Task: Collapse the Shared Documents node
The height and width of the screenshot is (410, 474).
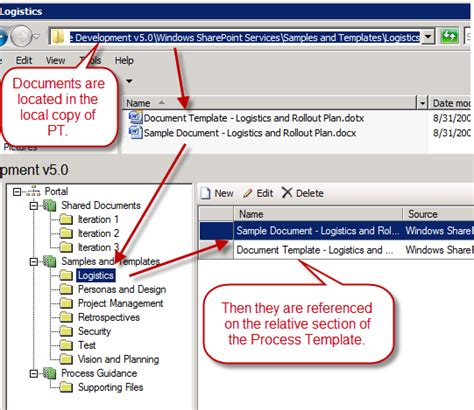Action: [33, 206]
